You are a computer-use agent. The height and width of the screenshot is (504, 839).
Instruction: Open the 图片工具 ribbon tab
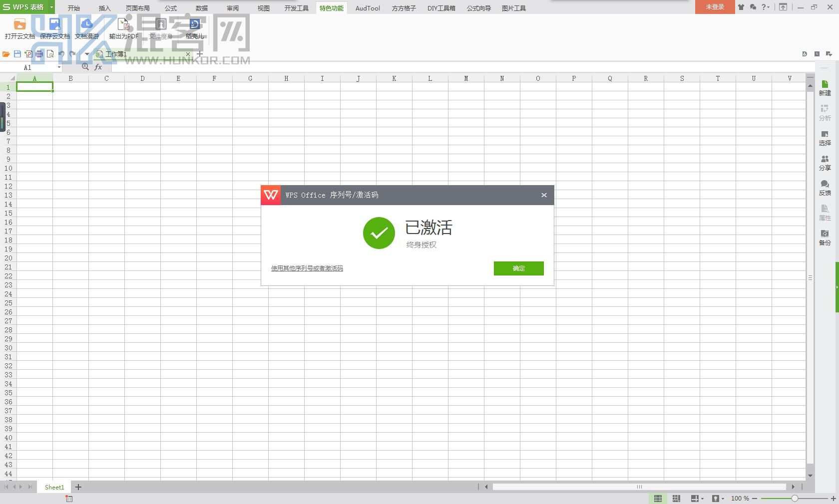514,8
